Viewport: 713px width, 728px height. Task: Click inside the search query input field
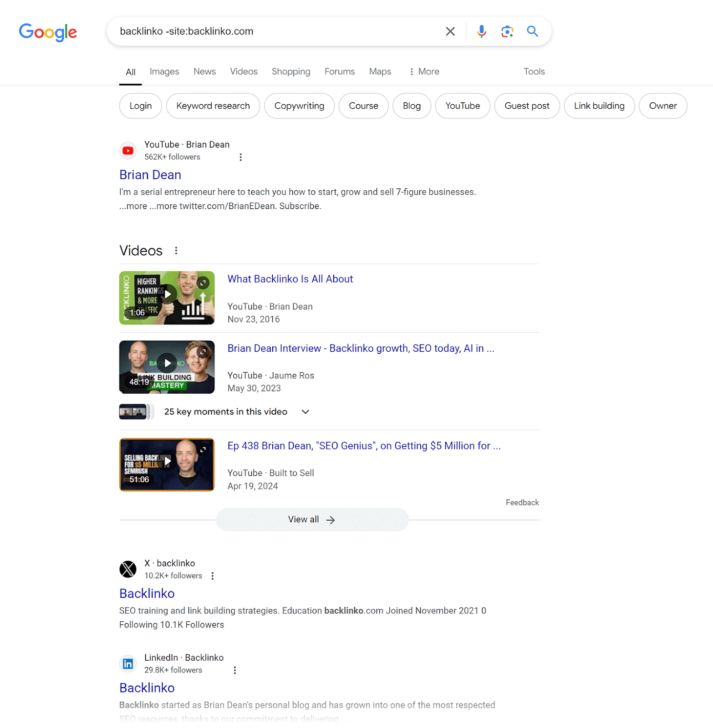coord(278,31)
